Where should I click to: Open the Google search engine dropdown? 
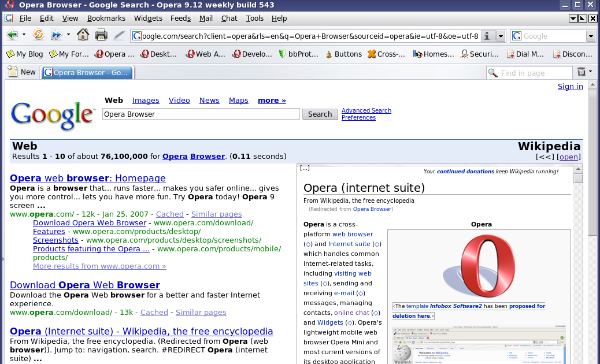pos(590,36)
